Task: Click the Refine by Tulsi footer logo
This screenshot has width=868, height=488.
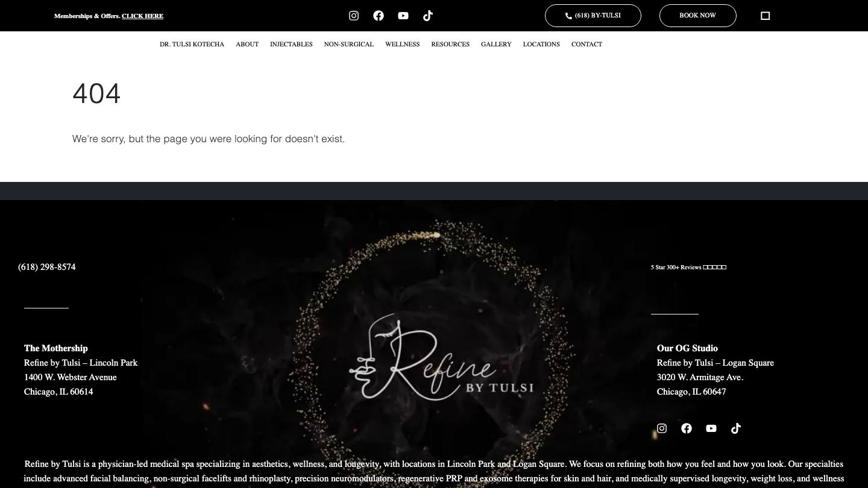Action: pos(441,357)
